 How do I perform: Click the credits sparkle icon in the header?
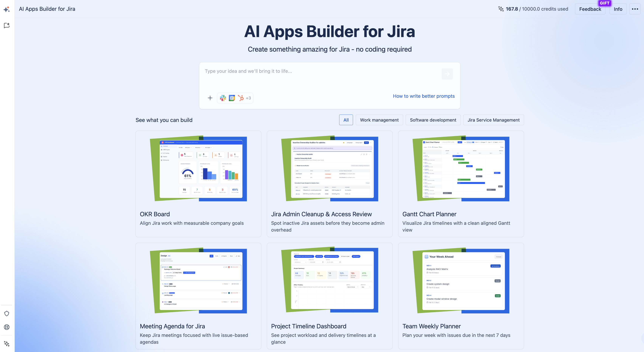coord(501,9)
